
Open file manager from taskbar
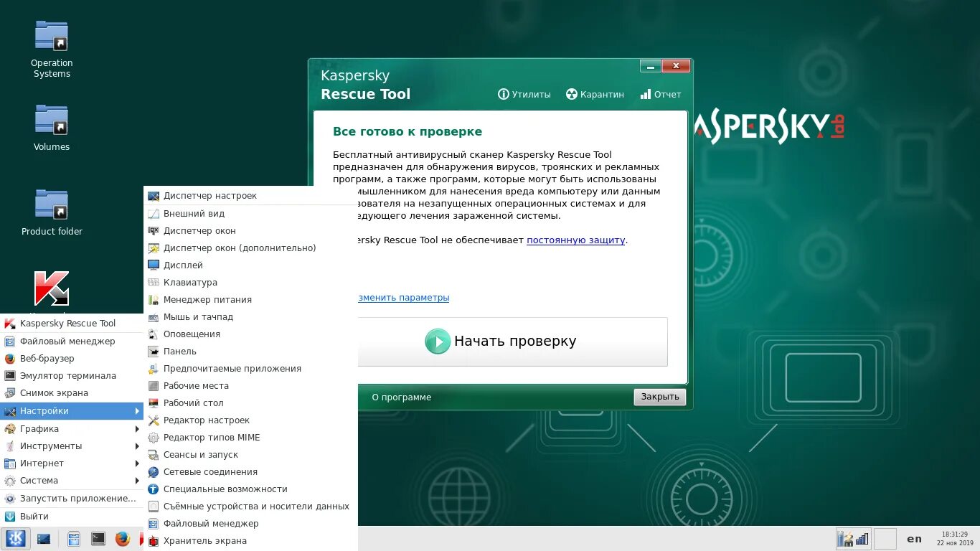(73, 539)
